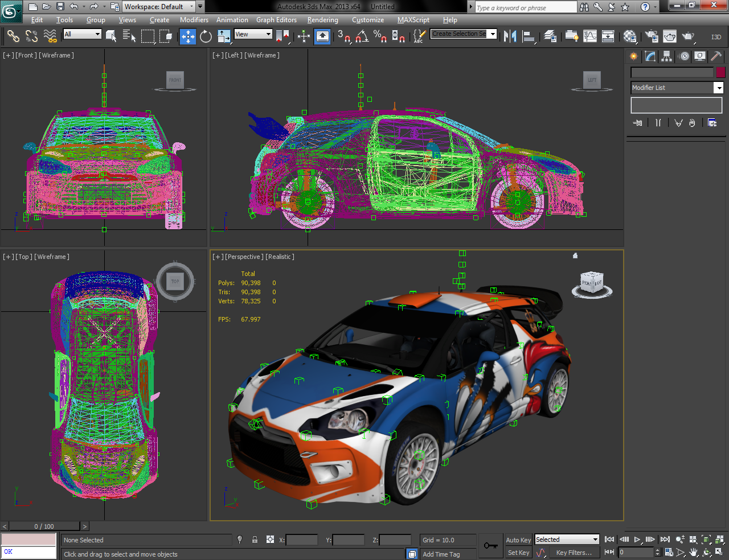Activate the Select Object tool
This screenshot has height=560, width=729.
point(112,36)
